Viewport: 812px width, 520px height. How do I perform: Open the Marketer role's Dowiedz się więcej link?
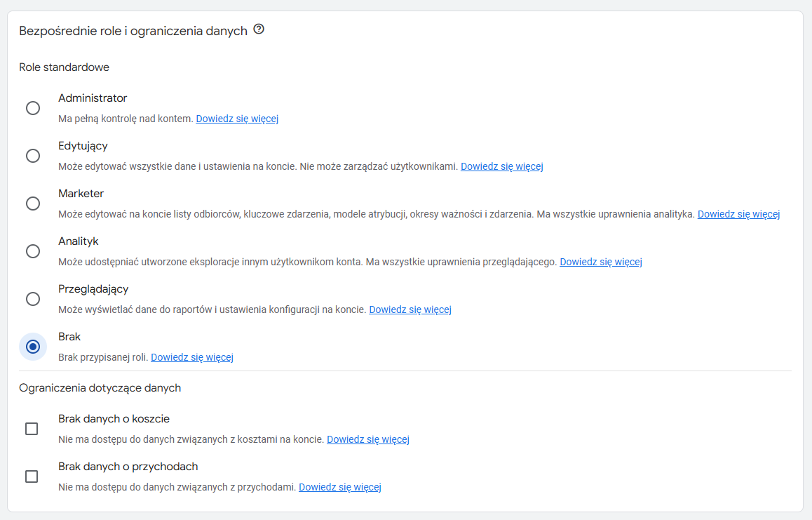point(738,214)
